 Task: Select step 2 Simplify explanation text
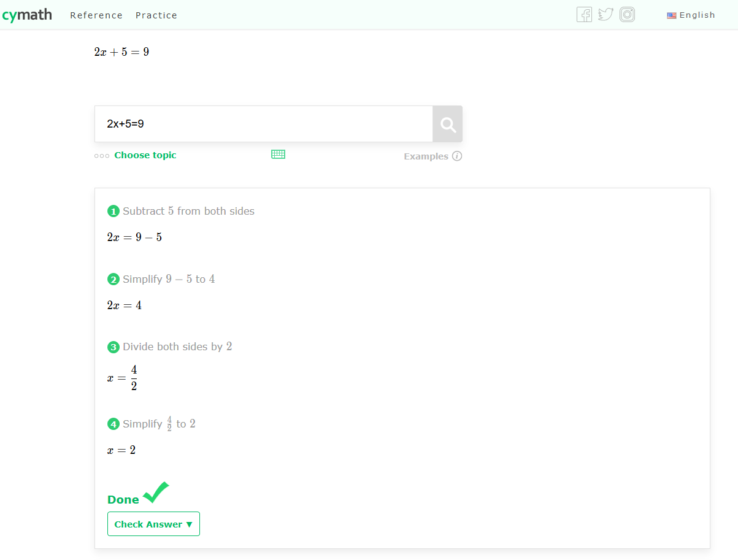pos(169,279)
